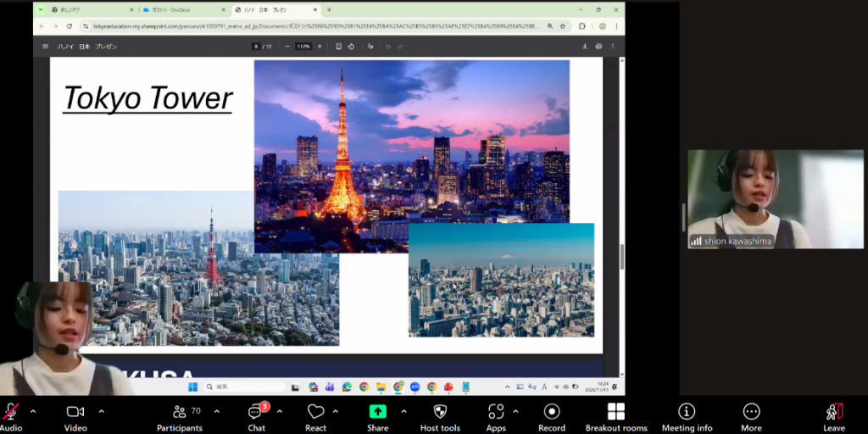Open the Breakout rooms icon
The width and height of the screenshot is (868, 434).
pyautogui.click(x=616, y=412)
